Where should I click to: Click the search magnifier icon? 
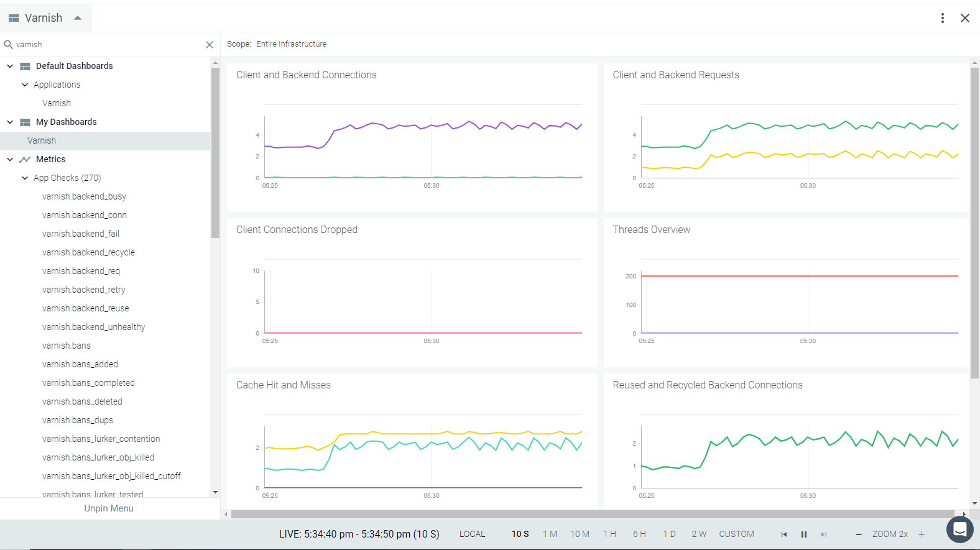pyautogui.click(x=9, y=45)
